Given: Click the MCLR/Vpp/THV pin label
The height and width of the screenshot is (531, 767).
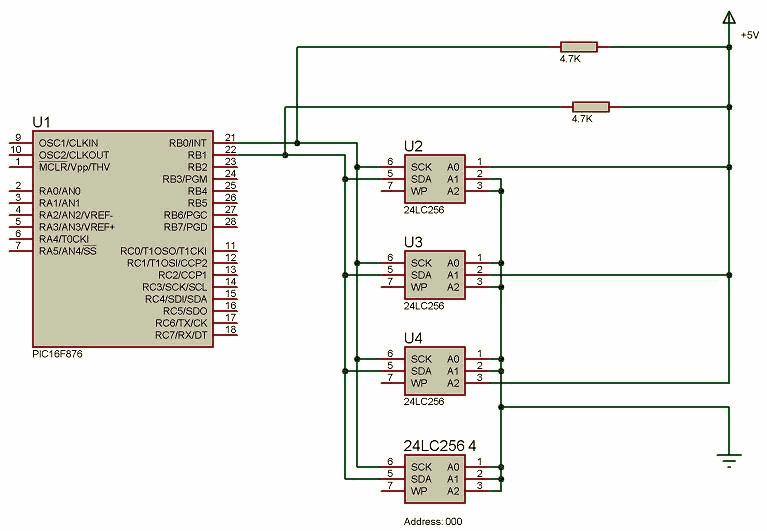Looking at the screenshot, I should click(74, 167).
